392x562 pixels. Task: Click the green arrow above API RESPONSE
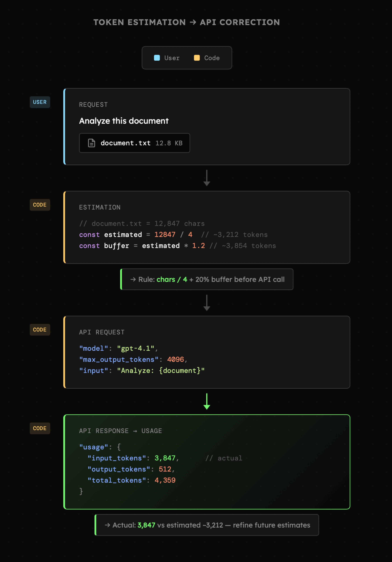(x=207, y=401)
